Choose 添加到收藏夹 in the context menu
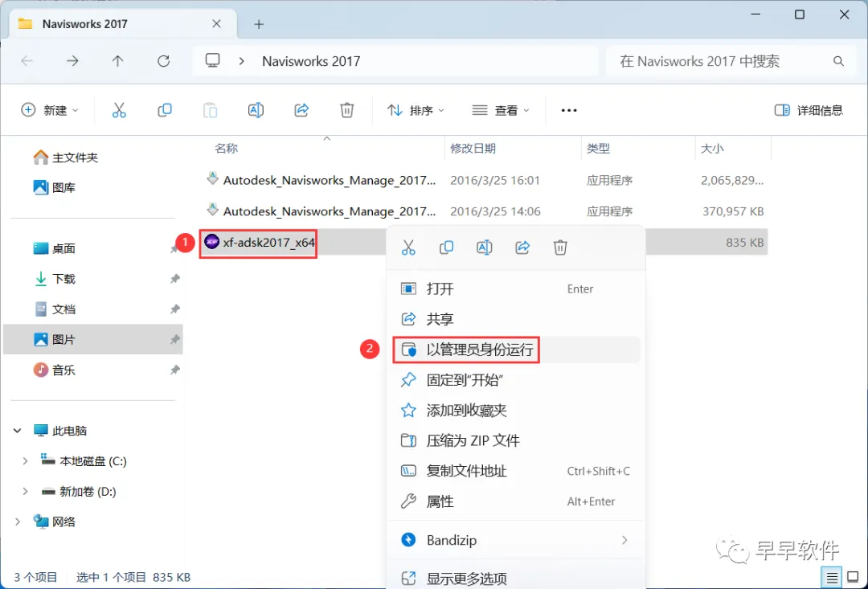The width and height of the screenshot is (868, 589). 516,410
